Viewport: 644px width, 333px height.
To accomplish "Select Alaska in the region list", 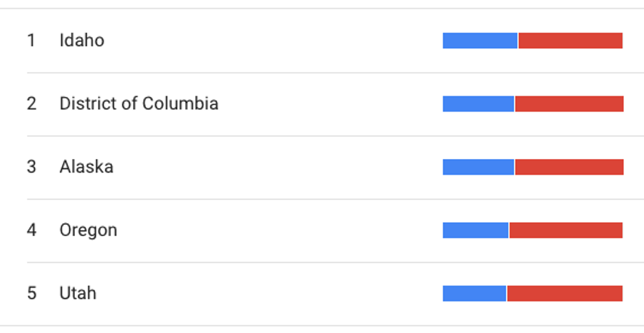I will pyautogui.click(x=87, y=167).
